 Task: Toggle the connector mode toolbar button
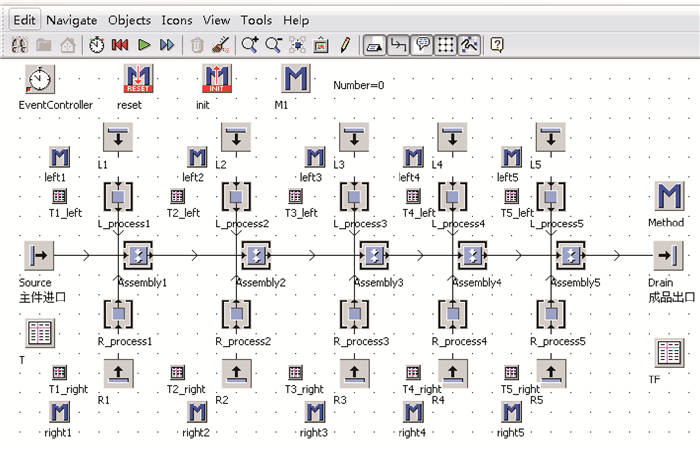(399, 45)
